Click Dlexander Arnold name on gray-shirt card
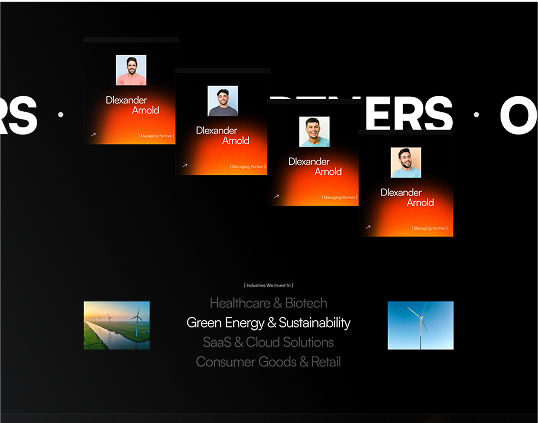The image size is (538, 423). click(x=223, y=135)
